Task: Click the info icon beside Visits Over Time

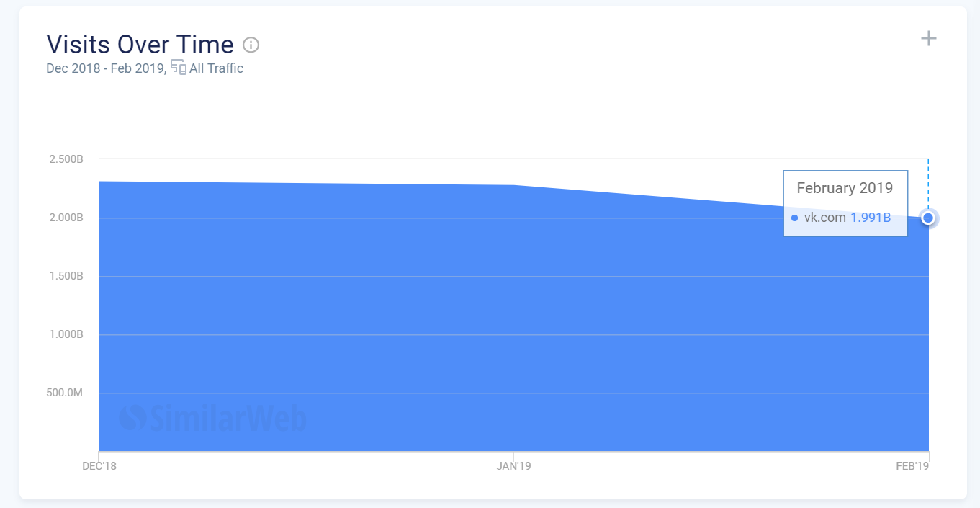Action: click(x=251, y=45)
